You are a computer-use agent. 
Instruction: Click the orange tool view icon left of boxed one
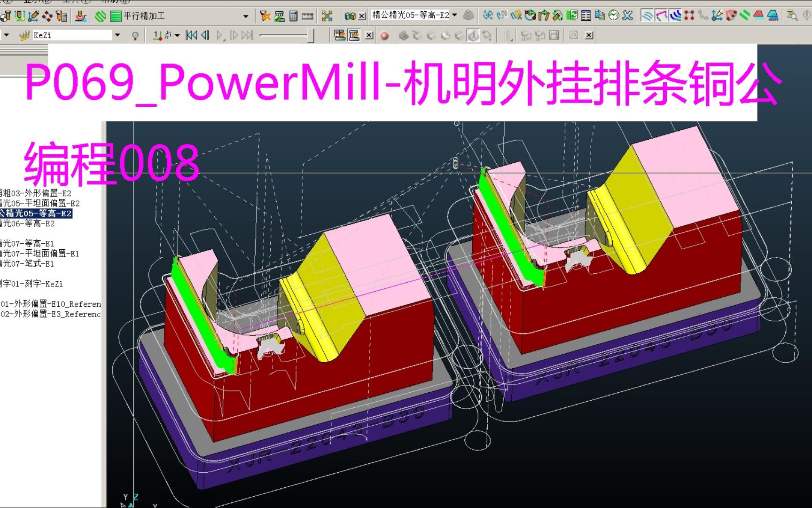340,35
